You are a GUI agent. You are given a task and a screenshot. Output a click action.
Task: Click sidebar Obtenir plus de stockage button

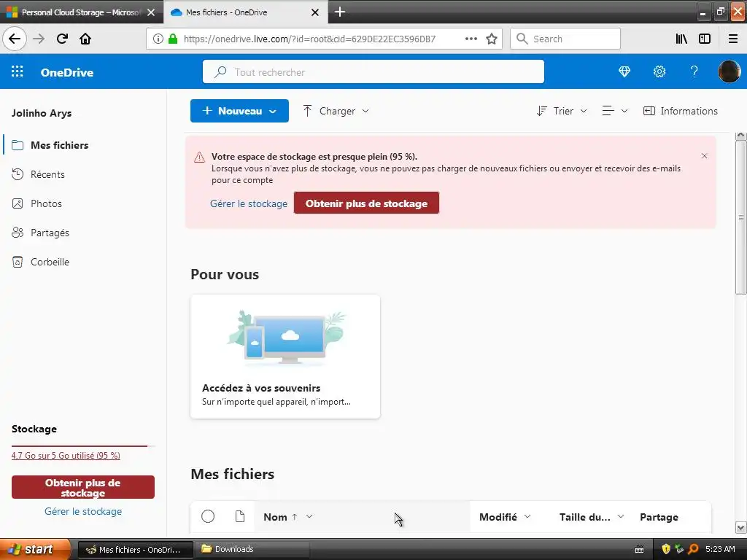(x=83, y=487)
